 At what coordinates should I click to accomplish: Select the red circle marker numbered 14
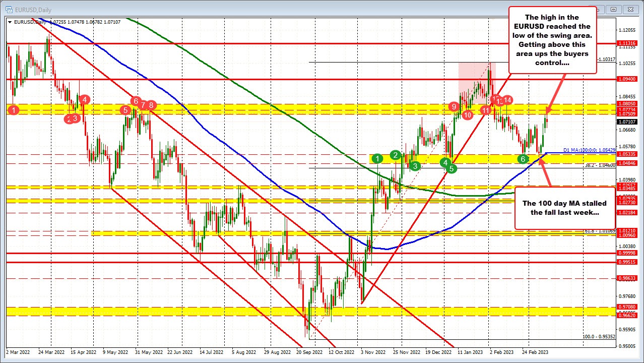(507, 100)
